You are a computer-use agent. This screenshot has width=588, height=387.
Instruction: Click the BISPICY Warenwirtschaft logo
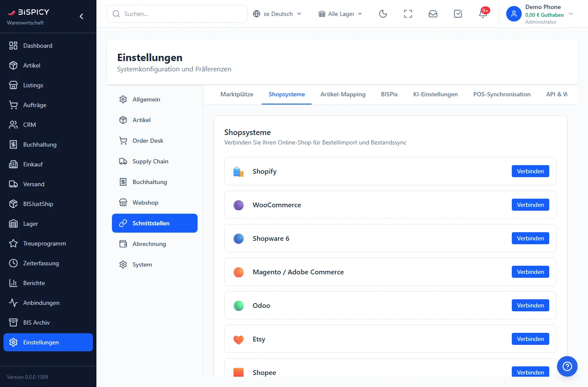[28, 16]
